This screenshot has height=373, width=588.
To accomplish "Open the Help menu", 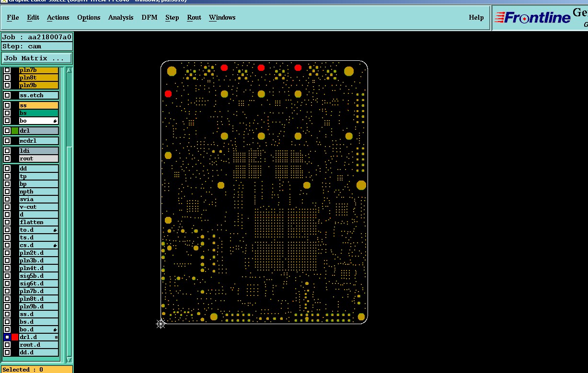I will click(x=476, y=17).
